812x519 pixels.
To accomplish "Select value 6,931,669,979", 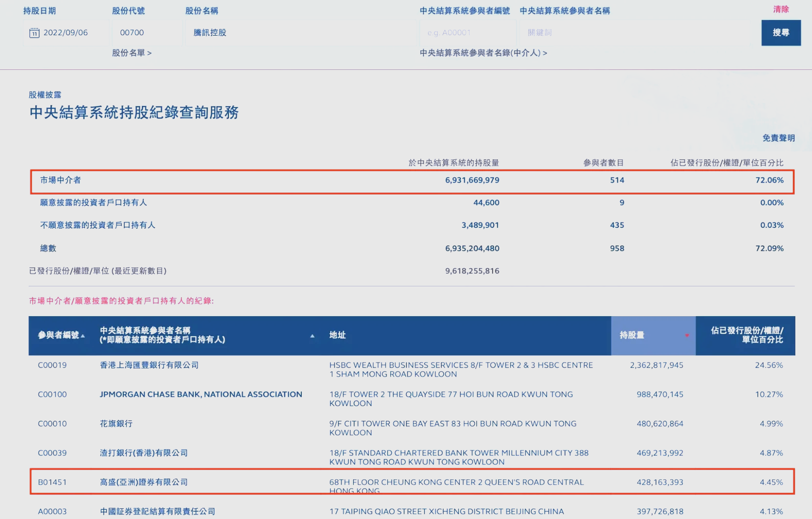I will click(472, 180).
